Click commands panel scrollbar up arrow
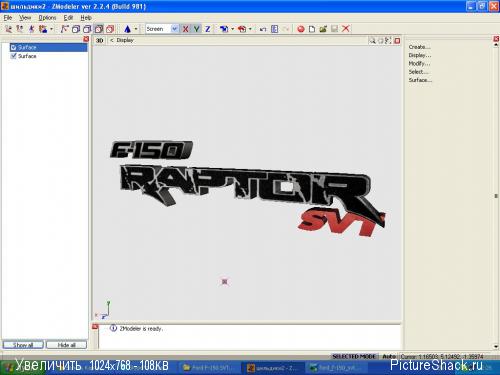The height and width of the screenshot is (375, 500). coord(496,45)
